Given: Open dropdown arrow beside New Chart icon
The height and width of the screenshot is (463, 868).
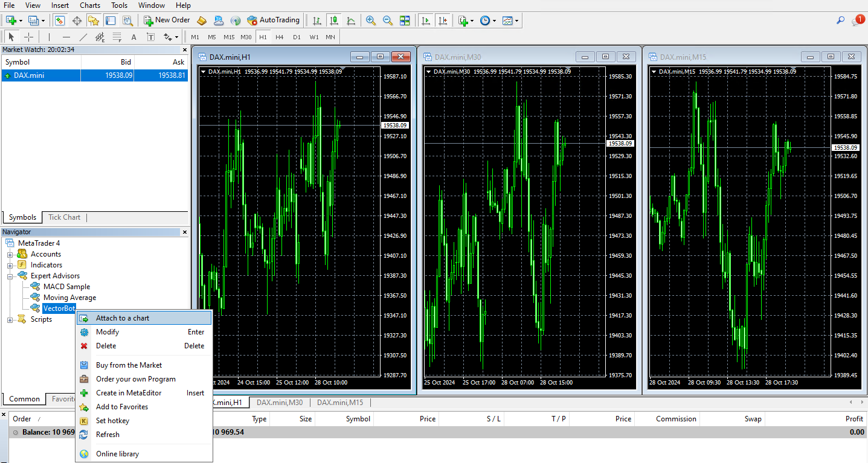Looking at the screenshot, I should click(20, 21).
